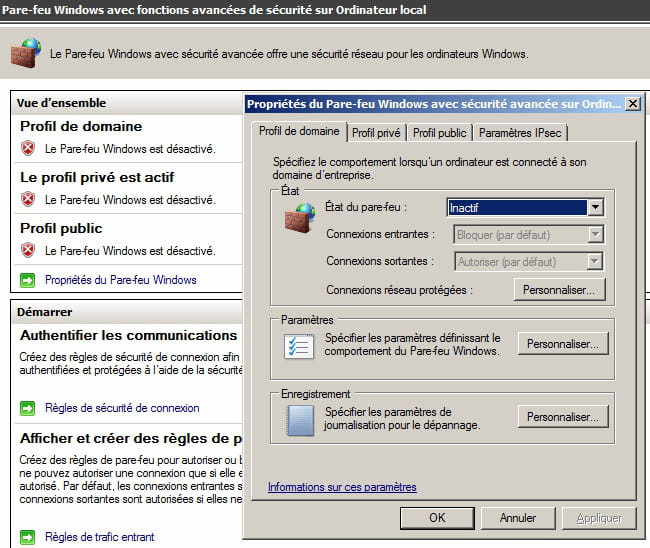
Task: Confirm the dialog with OK
Action: (x=437, y=518)
